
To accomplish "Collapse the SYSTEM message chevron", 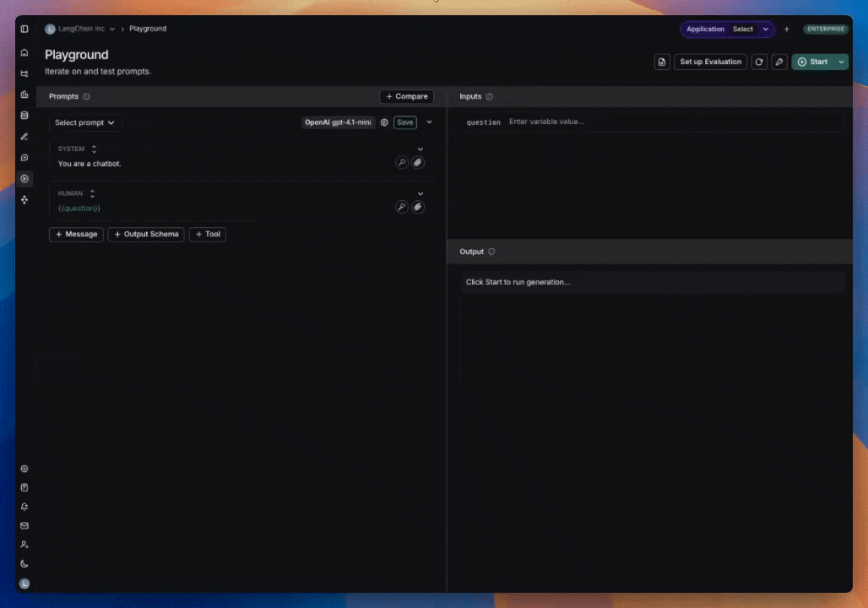I will click(x=420, y=149).
